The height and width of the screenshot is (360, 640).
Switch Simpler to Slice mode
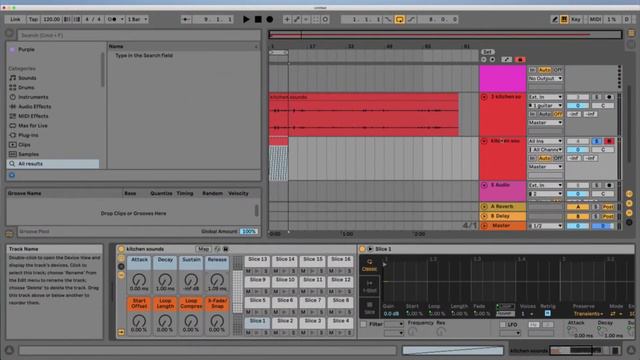click(x=369, y=309)
